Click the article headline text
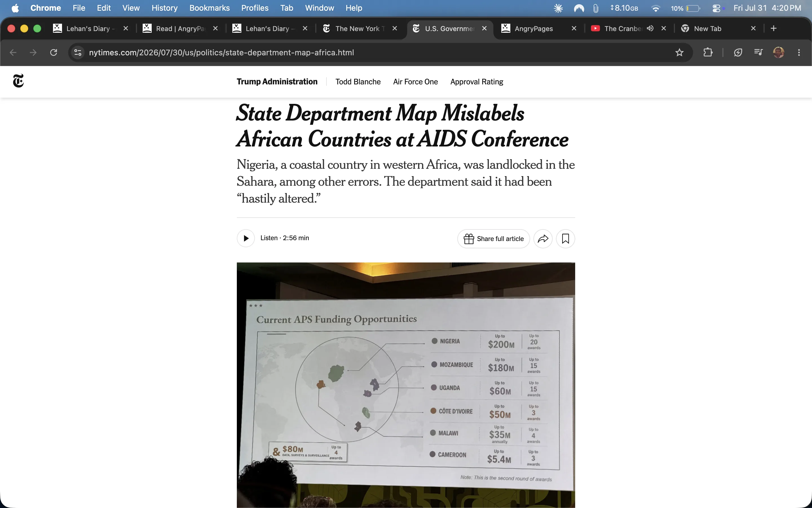 [x=402, y=126]
